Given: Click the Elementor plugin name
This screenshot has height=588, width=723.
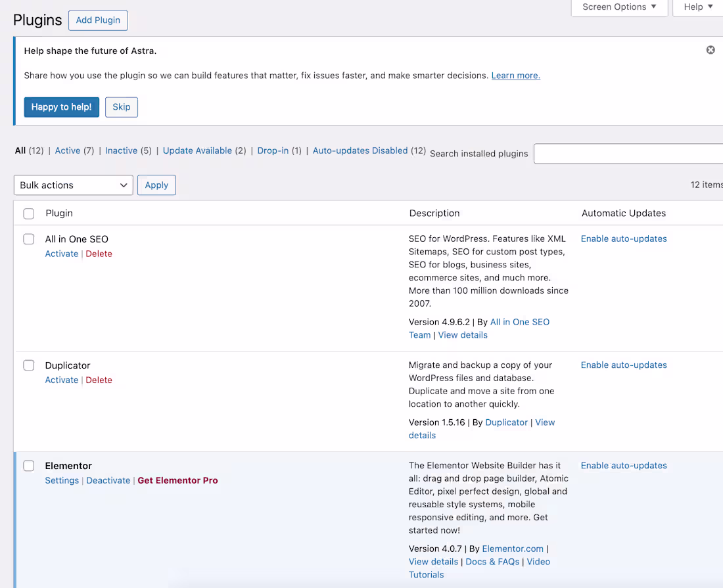Looking at the screenshot, I should point(68,466).
